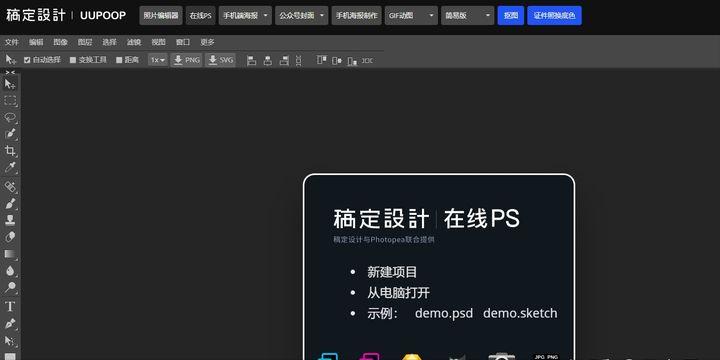Enable the 变换工具 checkbox
Image resolution: width=720 pixels, height=360 pixels.
click(x=73, y=60)
